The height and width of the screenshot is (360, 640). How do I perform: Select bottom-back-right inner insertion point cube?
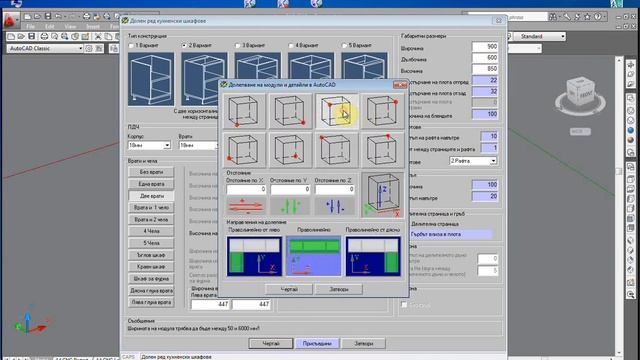tap(290, 150)
